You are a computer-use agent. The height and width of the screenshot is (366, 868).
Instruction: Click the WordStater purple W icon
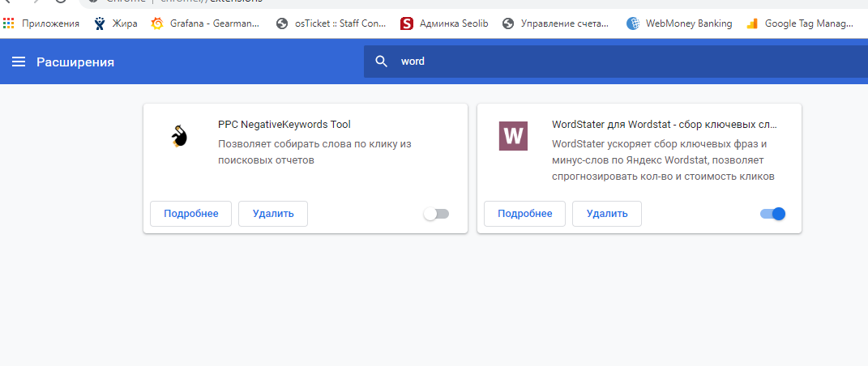[513, 136]
